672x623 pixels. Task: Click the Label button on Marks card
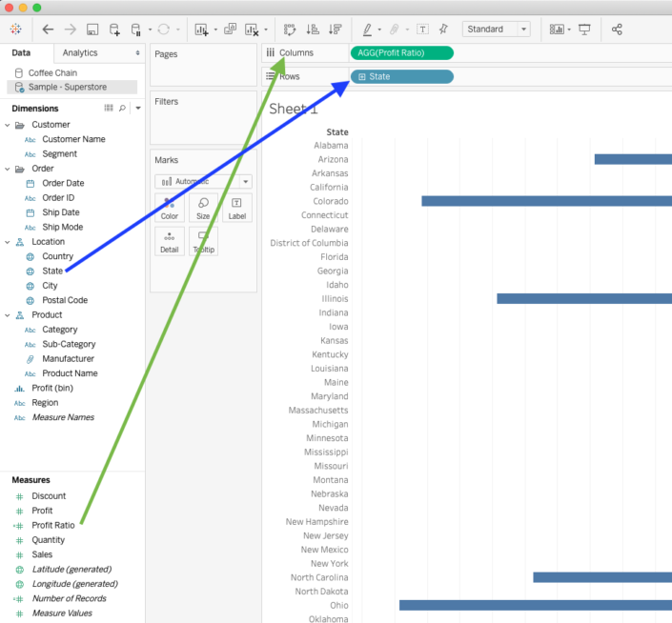pyautogui.click(x=236, y=208)
